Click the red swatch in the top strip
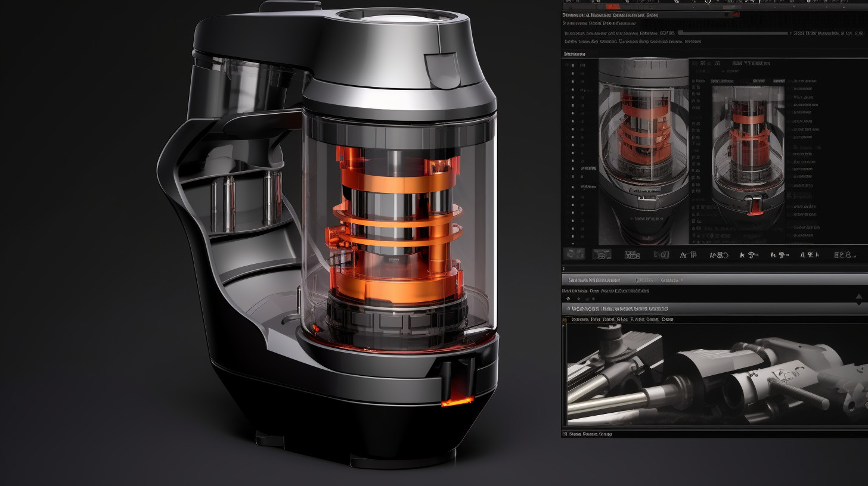 pyautogui.click(x=613, y=7)
